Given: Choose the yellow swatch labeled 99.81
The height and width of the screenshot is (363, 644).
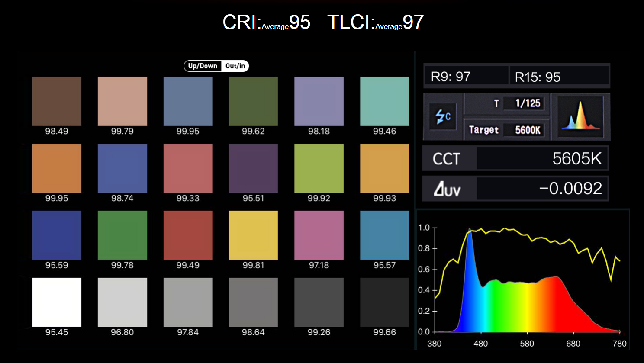Looking at the screenshot, I should click(x=253, y=235).
